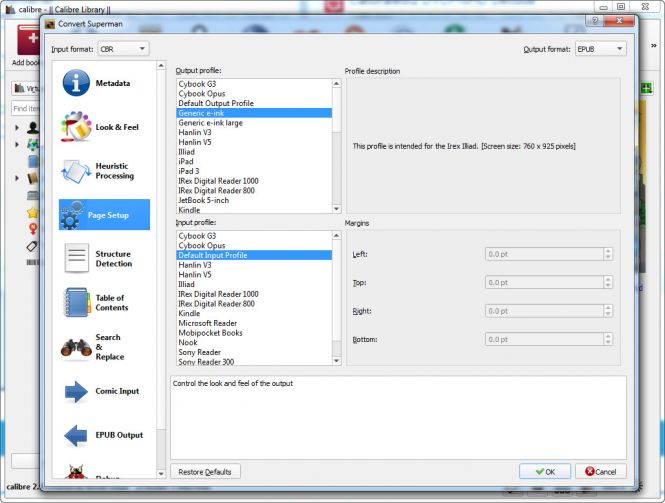
Task: Expand the Output format dropdown
Action: pos(601,48)
